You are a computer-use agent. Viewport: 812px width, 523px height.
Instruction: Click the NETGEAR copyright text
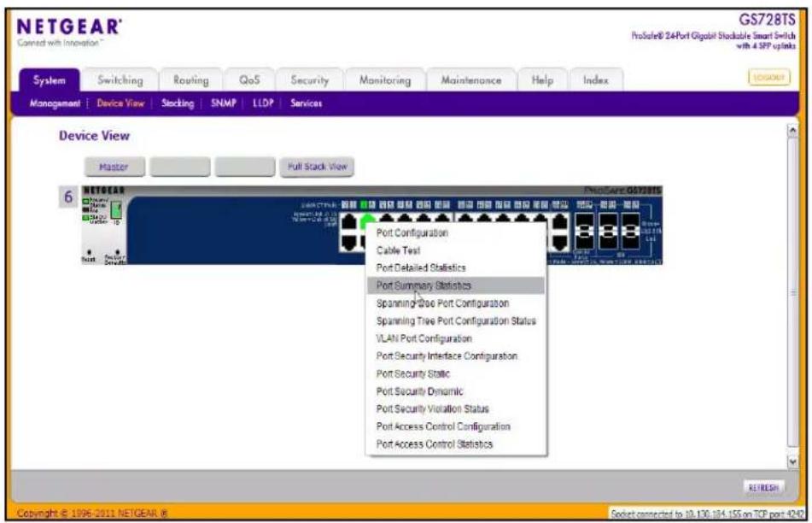click(92, 513)
